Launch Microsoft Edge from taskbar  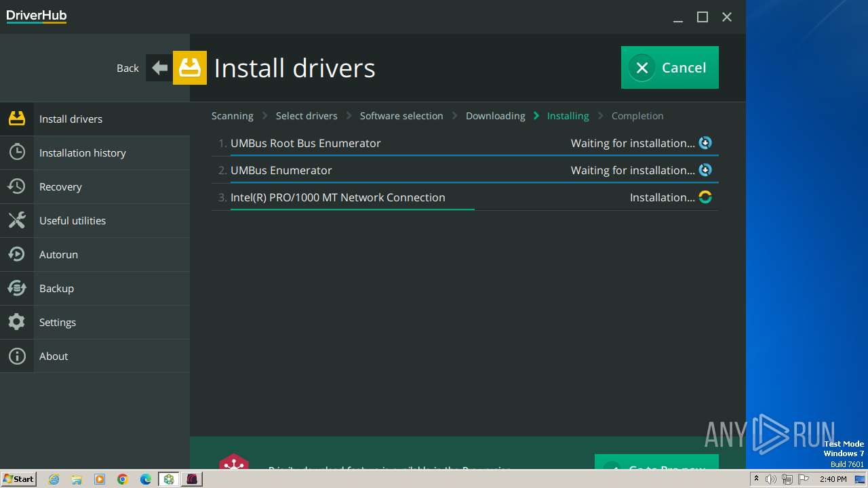146,479
